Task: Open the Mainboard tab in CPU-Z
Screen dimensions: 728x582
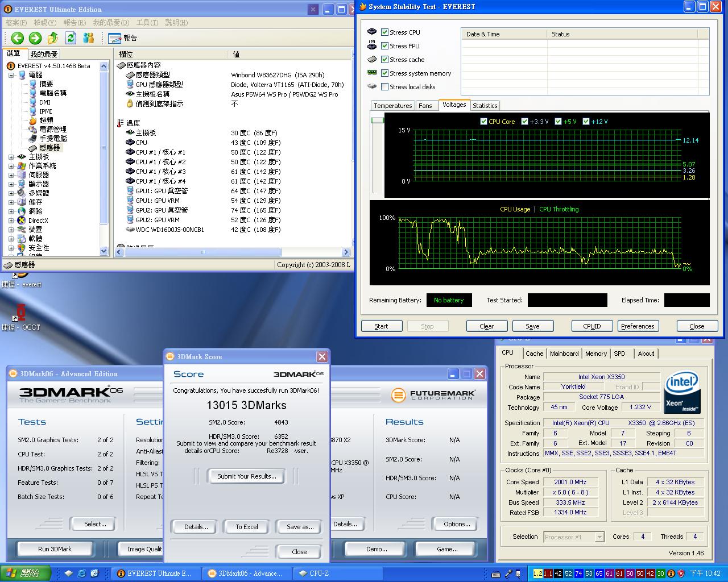Action: [x=564, y=354]
